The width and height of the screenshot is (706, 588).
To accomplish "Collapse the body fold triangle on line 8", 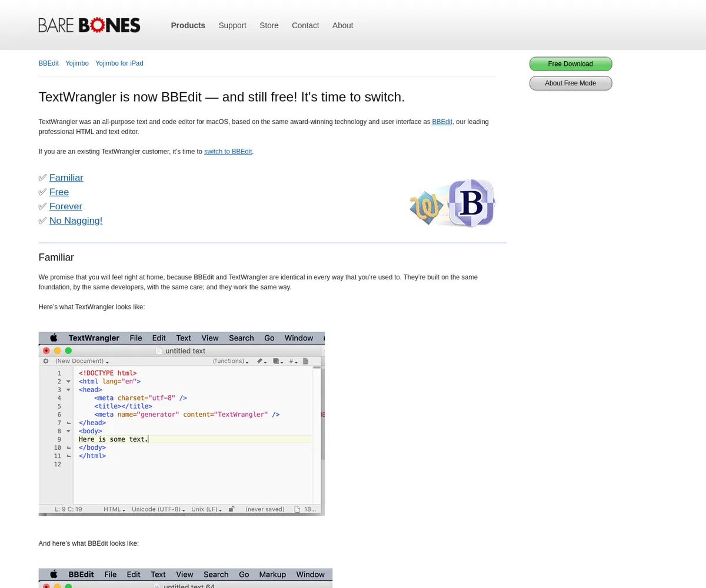I will (68, 431).
